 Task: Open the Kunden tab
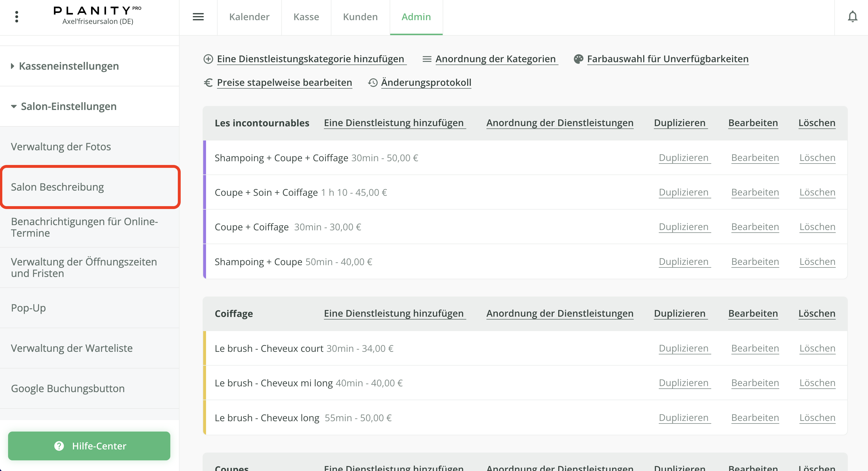[x=360, y=17]
